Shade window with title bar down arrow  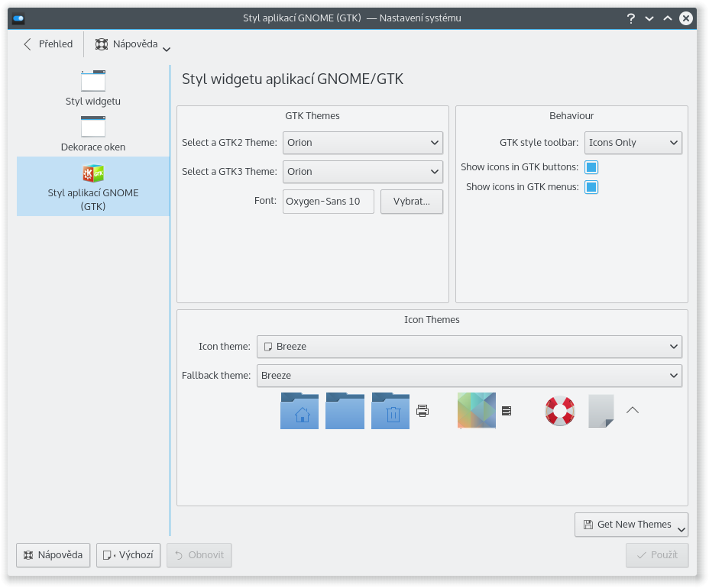pyautogui.click(x=649, y=18)
